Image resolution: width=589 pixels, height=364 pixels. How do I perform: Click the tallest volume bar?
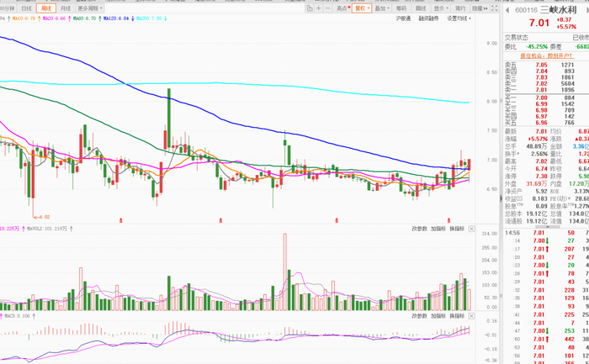coord(284,272)
